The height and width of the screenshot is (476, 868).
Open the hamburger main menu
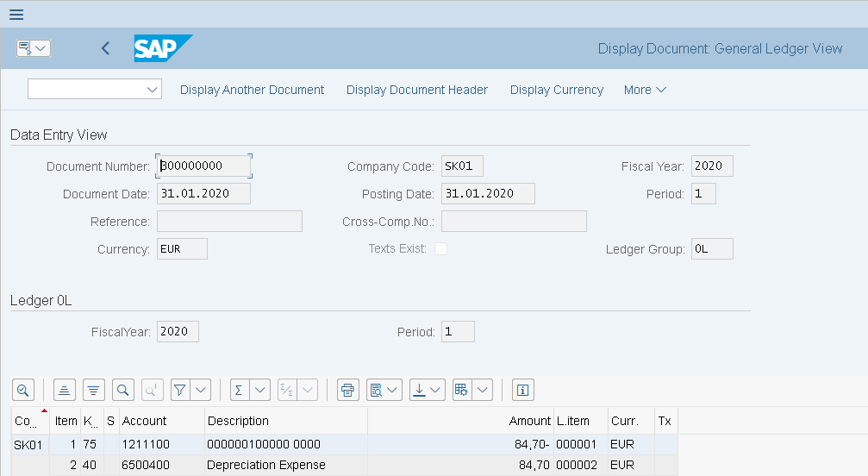pyautogui.click(x=16, y=15)
